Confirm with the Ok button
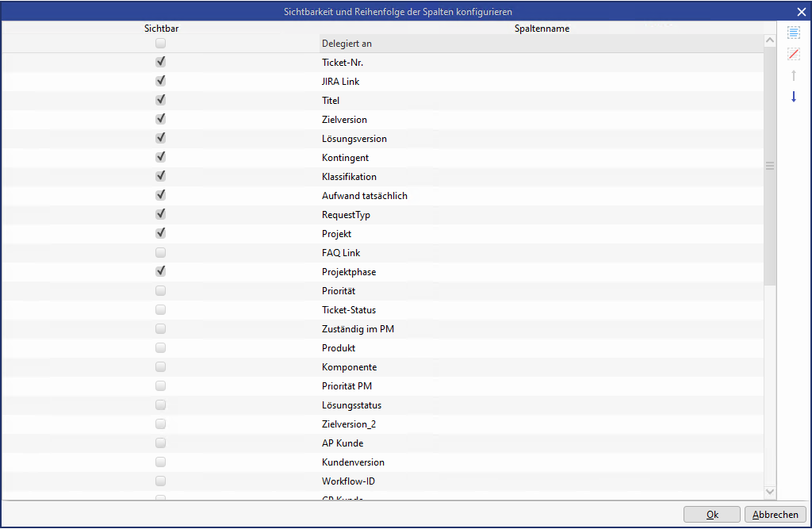This screenshot has width=812, height=529. pyautogui.click(x=711, y=515)
